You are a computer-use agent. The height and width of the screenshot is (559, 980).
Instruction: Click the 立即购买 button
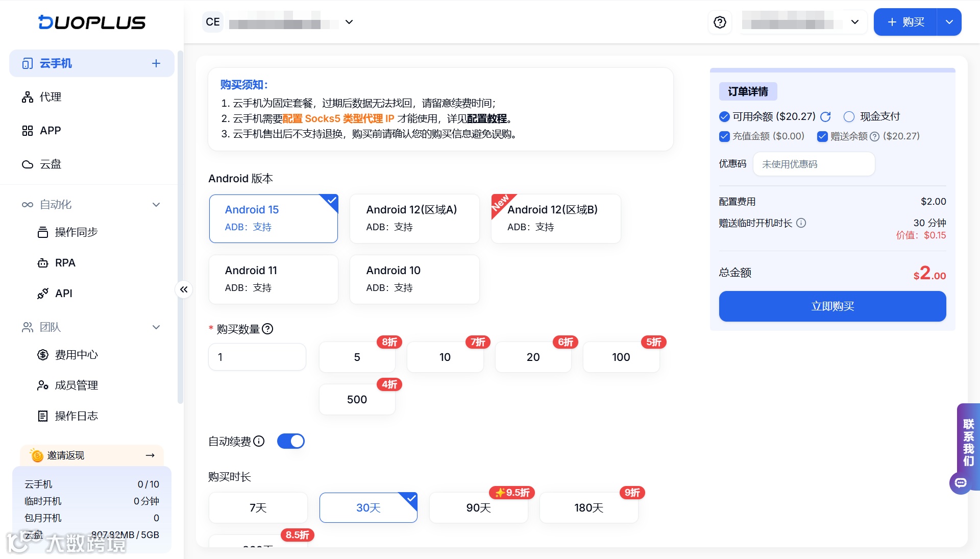[832, 306]
